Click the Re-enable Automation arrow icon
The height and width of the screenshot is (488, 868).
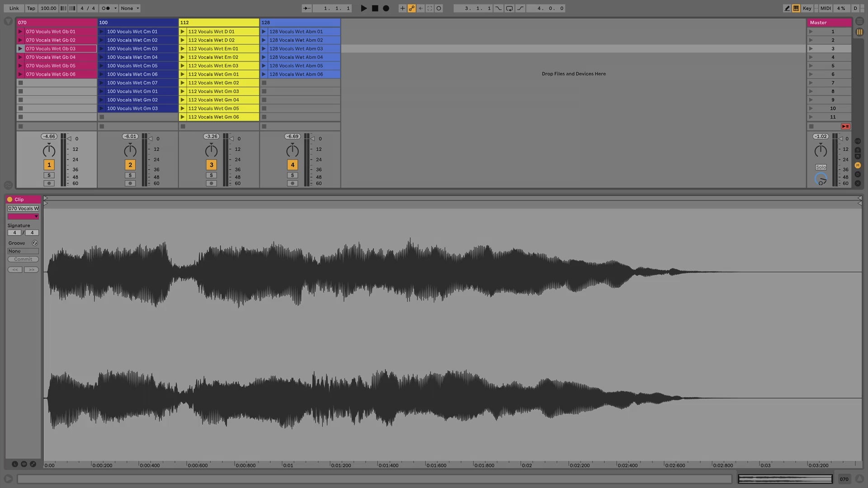[x=420, y=8]
